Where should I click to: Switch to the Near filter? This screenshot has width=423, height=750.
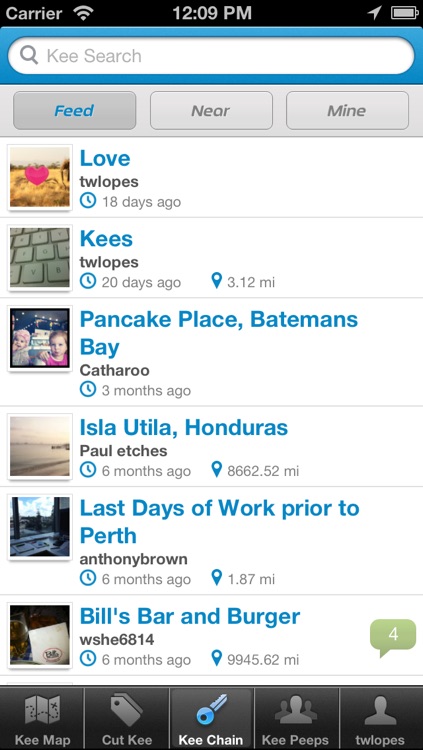[x=211, y=110]
